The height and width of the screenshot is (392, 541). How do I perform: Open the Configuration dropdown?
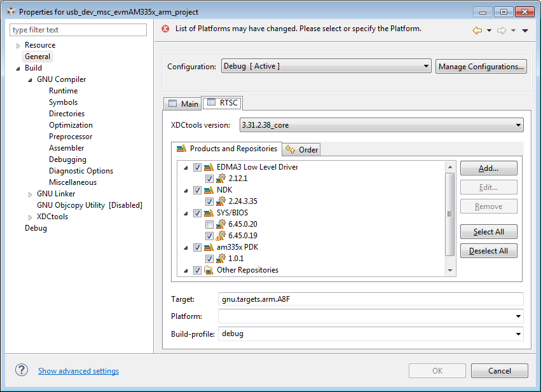tap(326, 66)
